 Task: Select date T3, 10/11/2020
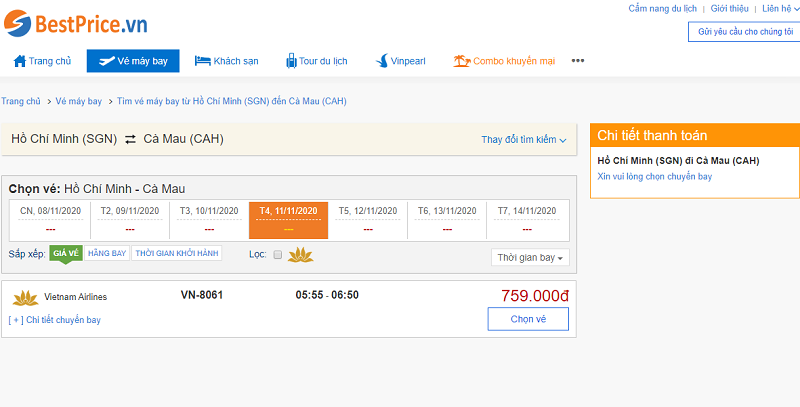point(209,220)
